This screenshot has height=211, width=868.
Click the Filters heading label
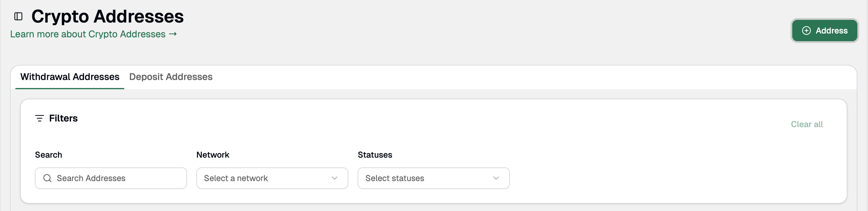63,118
